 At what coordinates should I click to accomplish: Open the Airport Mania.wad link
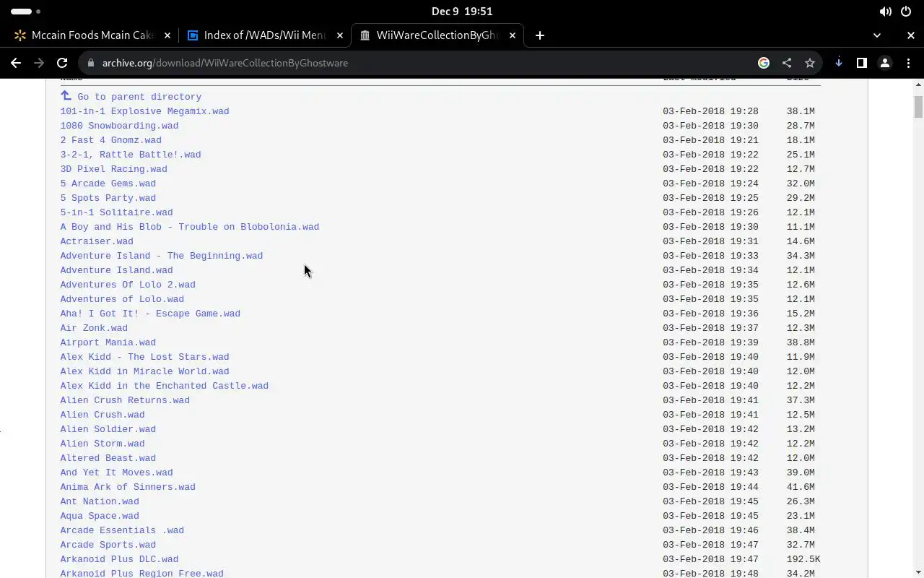click(x=108, y=342)
